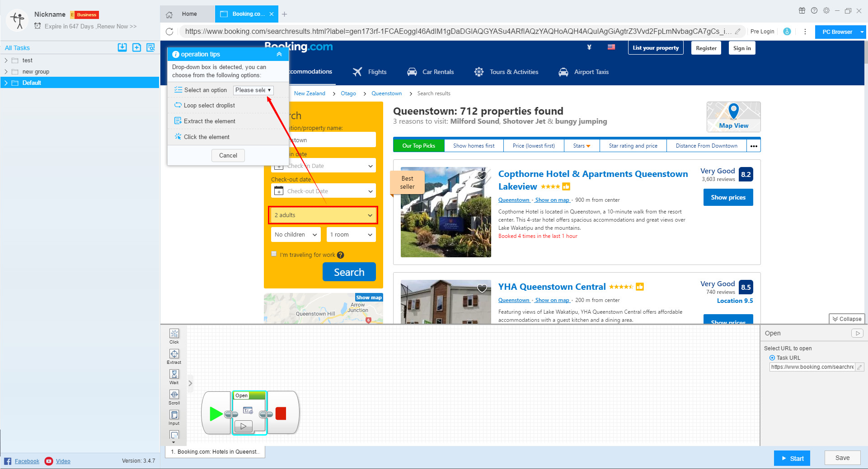Select the Scroll tool in workflow toolbar
The image size is (868, 469).
(x=174, y=397)
